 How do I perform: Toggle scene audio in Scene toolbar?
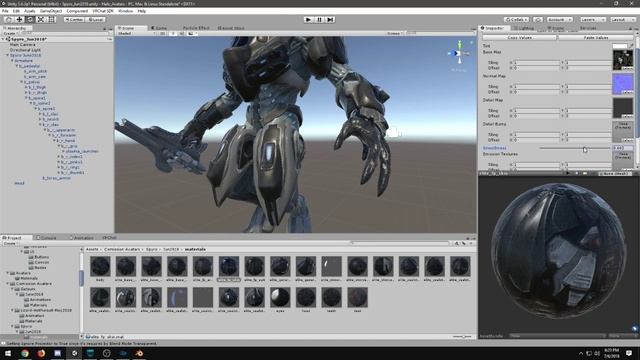[182, 33]
